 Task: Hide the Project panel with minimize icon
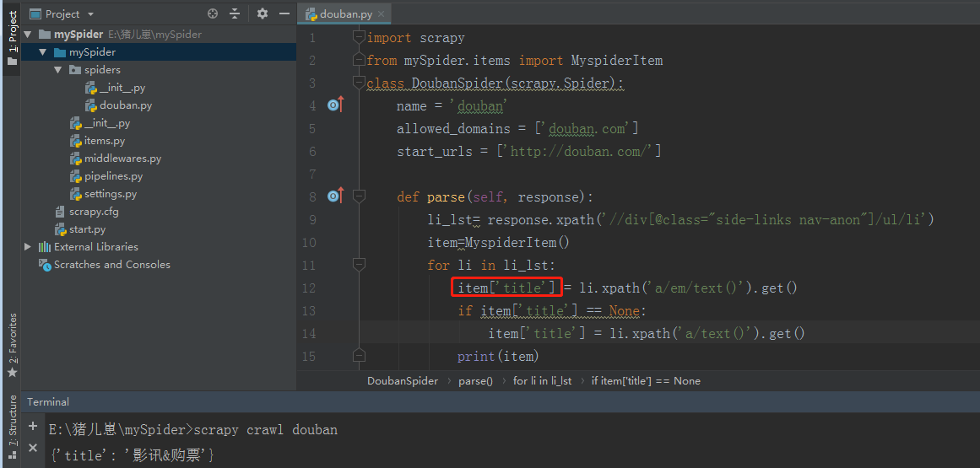[x=284, y=13]
